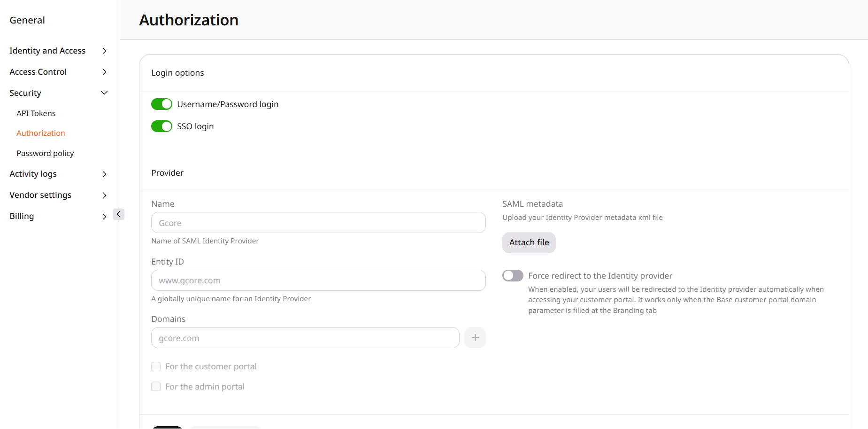Focus the Entity ID field
868x429 pixels.
click(318, 281)
